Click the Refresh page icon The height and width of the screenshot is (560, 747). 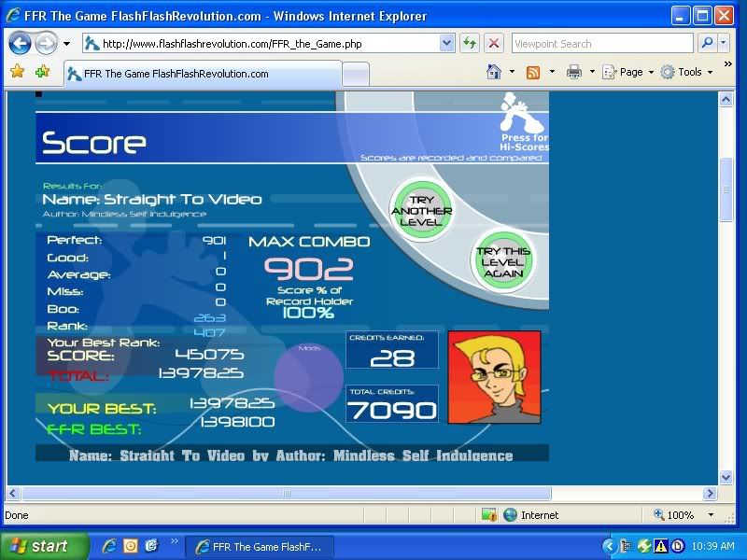coord(469,44)
